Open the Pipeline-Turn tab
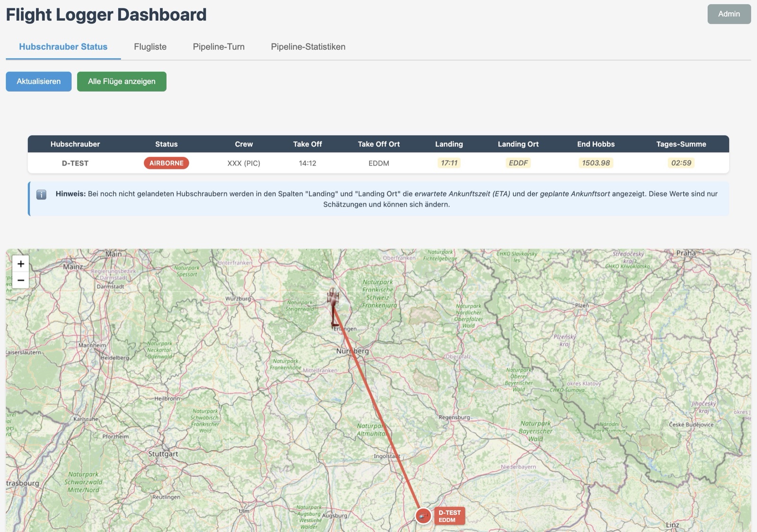Screen dimensions: 757x532 point(218,47)
